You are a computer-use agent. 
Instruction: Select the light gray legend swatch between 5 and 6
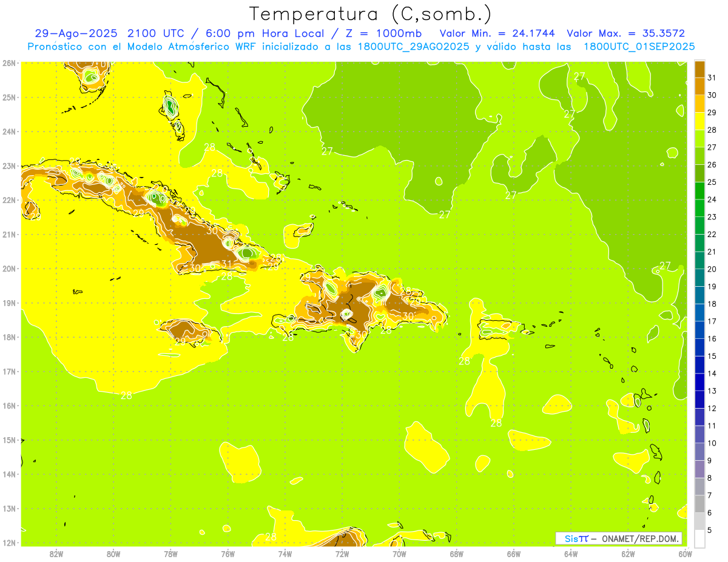(699, 521)
